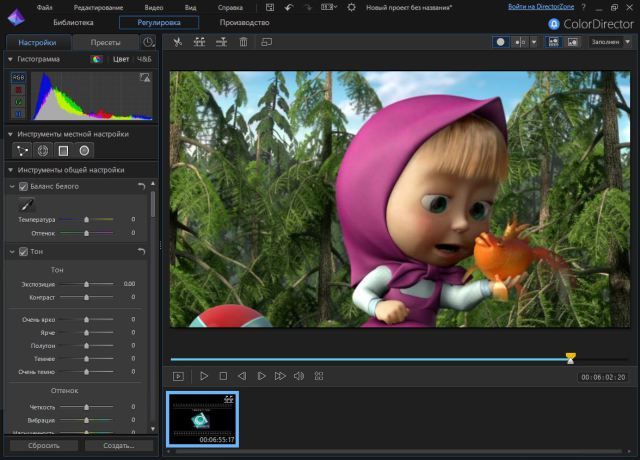640x460 pixels.
Task: Click the histogram color wheel icon
Action: pyautogui.click(x=97, y=59)
